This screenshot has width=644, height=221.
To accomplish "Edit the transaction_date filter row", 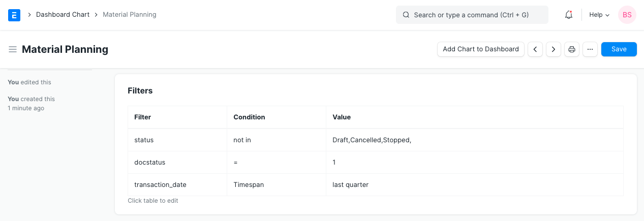I will (160, 185).
